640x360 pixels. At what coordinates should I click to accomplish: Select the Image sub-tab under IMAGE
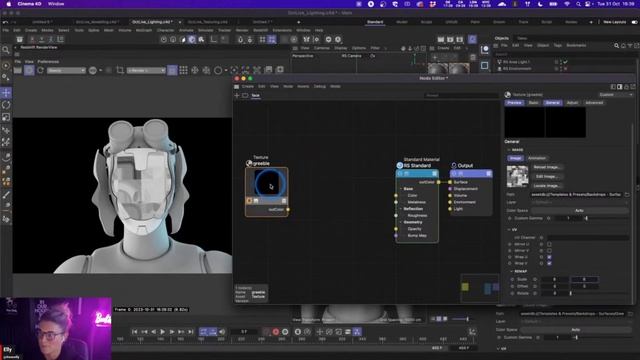[516, 158]
